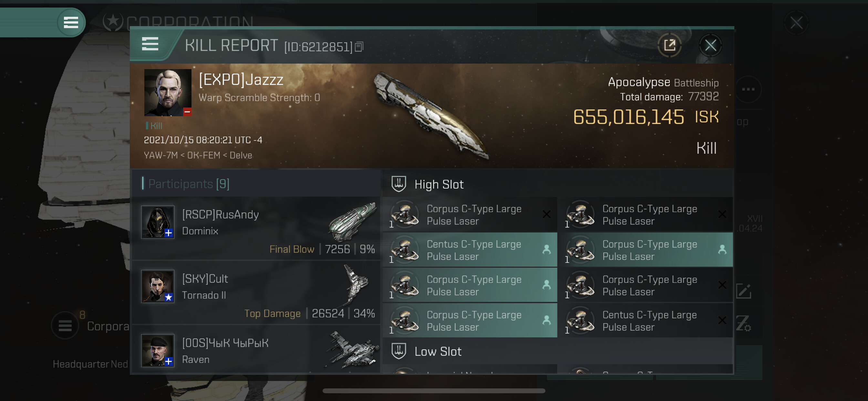The height and width of the screenshot is (401, 868).
Task: View RusAndy's character portrait
Action: pyautogui.click(x=158, y=222)
